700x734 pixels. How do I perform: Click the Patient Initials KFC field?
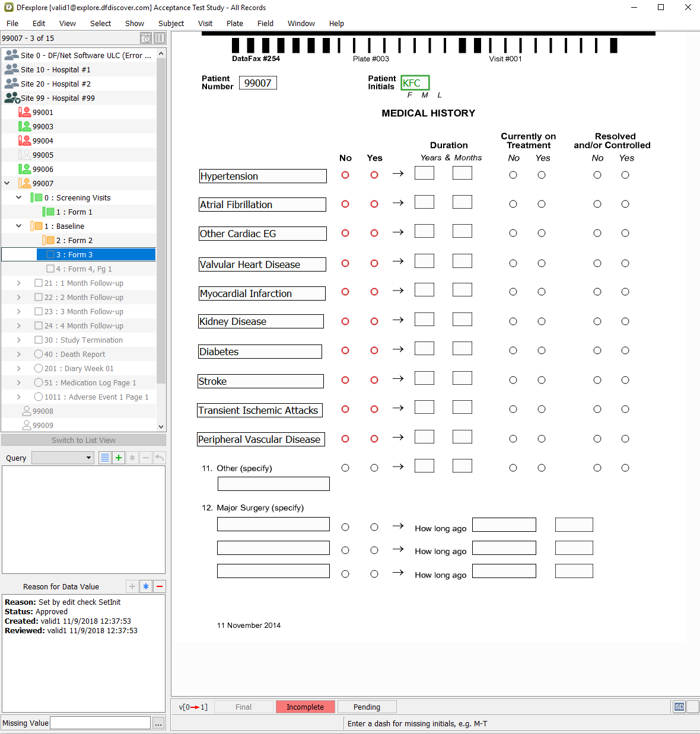point(415,83)
